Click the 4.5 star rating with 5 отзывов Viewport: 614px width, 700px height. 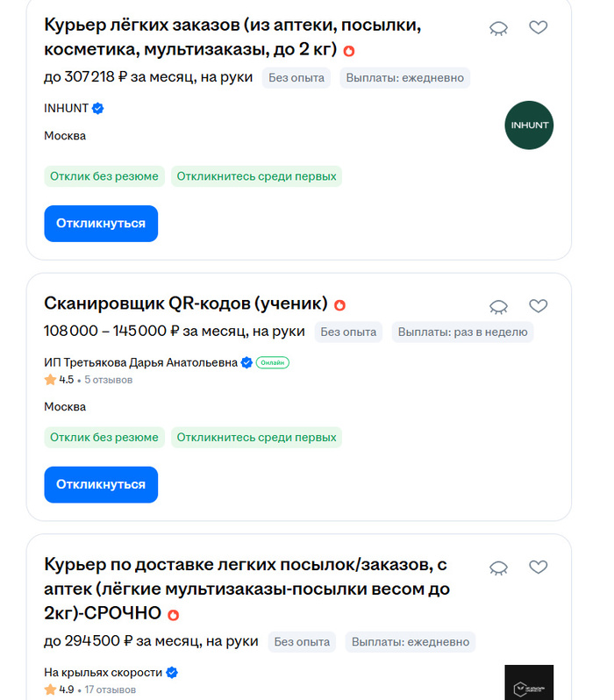88,380
